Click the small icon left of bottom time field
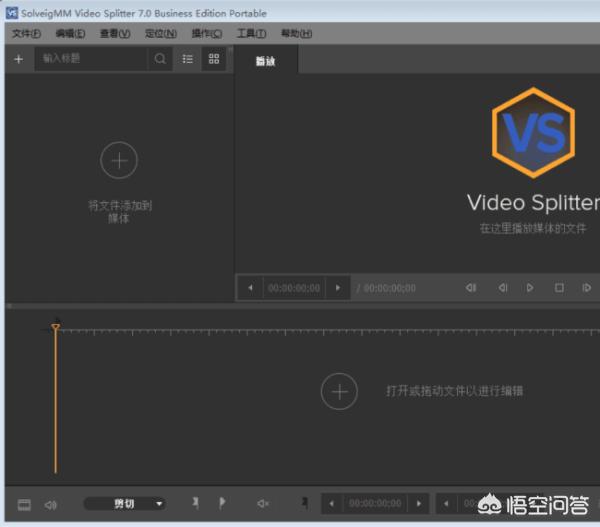The height and width of the screenshot is (527, 600). point(305,502)
